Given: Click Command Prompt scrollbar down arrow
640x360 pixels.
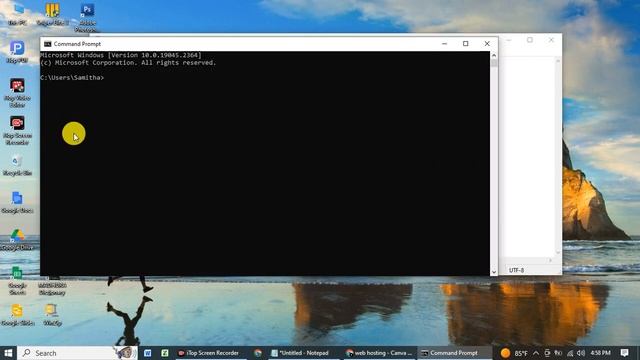Looking at the screenshot, I should (x=494, y=272).
